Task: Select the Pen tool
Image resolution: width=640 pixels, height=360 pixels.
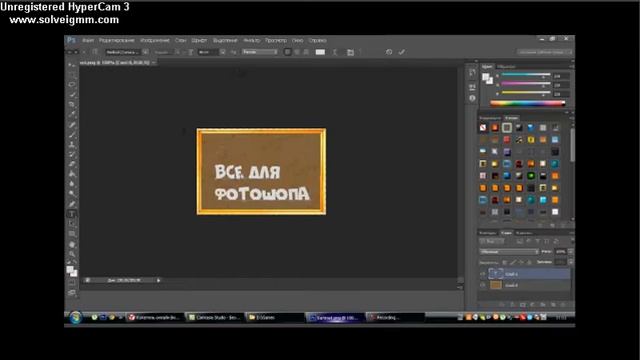Action: (x=72, y=204)
